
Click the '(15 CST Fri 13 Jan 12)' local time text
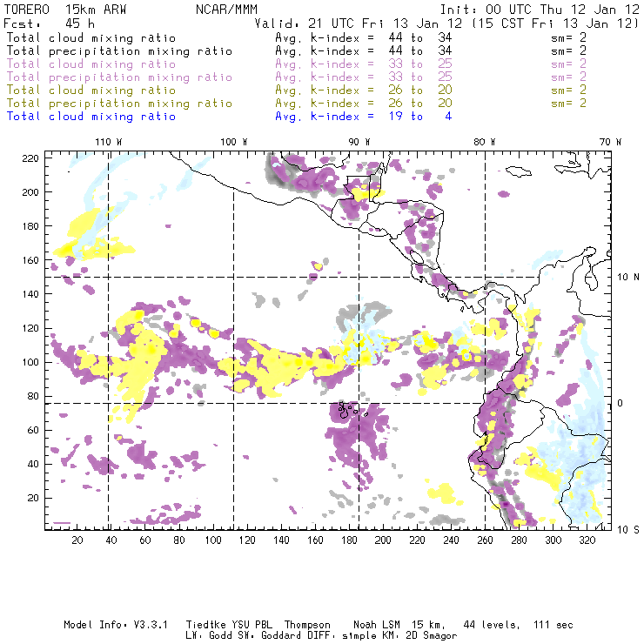[x=554, y=23]
